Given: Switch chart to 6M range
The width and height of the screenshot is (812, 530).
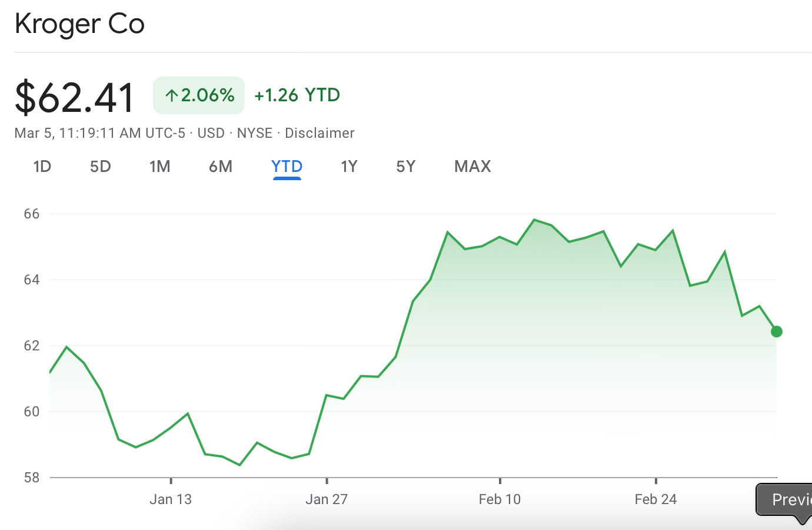Looking at the screenshot, I should pos(221,167).
